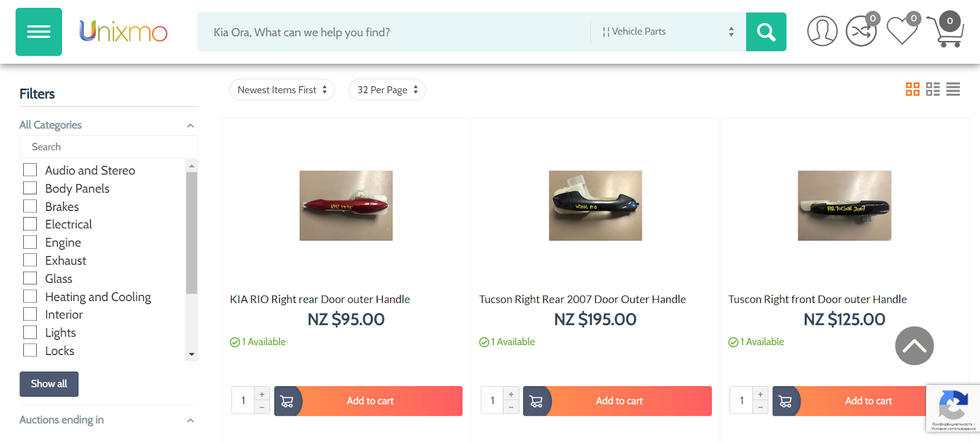Open the compare items icon
980x442 pixels.
point(861,31)
